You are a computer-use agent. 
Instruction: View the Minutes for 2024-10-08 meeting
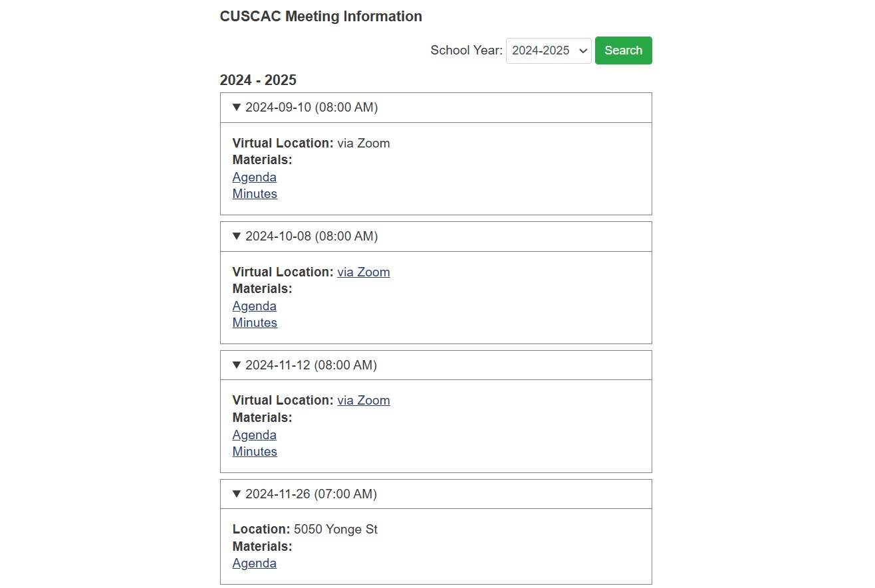coord(255,323)
